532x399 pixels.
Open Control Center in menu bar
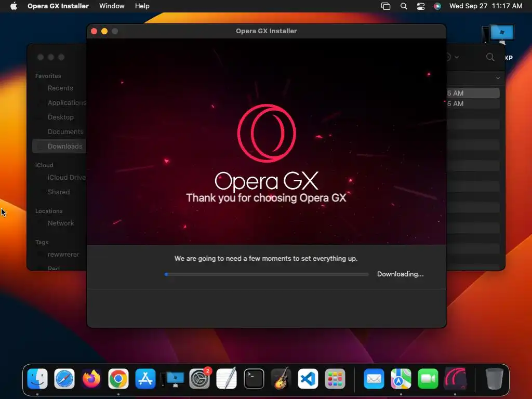click(x=420, y=6)
